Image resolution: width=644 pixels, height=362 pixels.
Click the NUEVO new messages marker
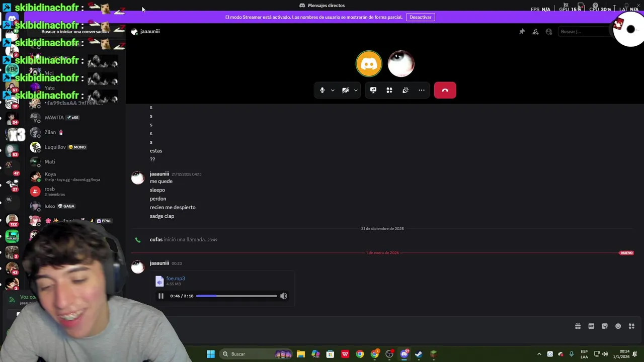(x=626, y=253)
